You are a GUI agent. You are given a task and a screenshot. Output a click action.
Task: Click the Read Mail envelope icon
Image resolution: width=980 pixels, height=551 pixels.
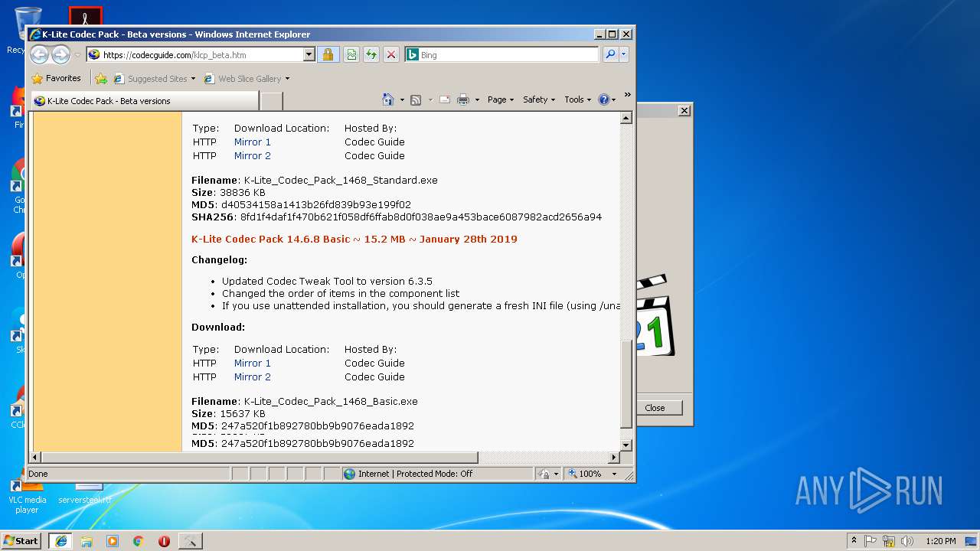click(x=444, y=99)
